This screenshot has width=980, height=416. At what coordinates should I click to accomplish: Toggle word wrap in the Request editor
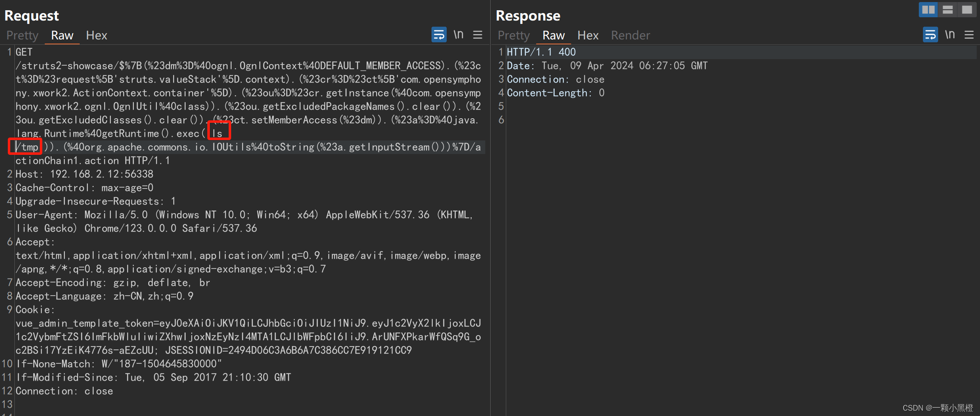(438, 34)
